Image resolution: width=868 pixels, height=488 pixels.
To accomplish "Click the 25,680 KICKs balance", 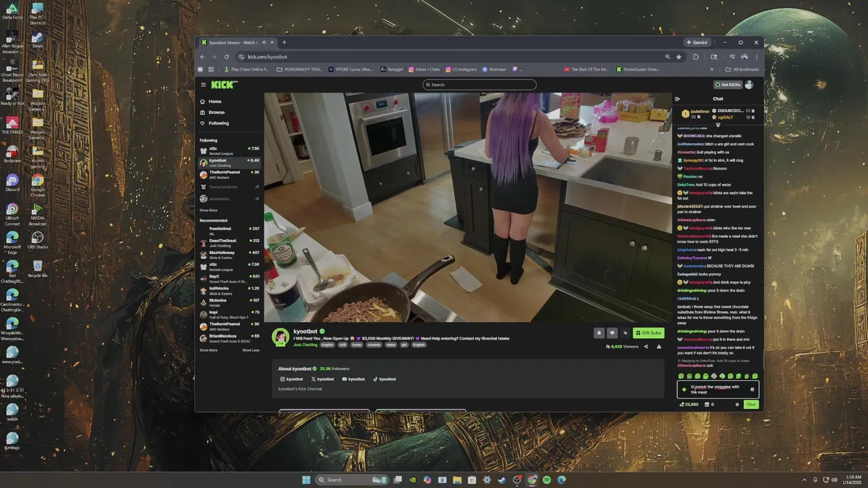I will [x=689, y=405].
